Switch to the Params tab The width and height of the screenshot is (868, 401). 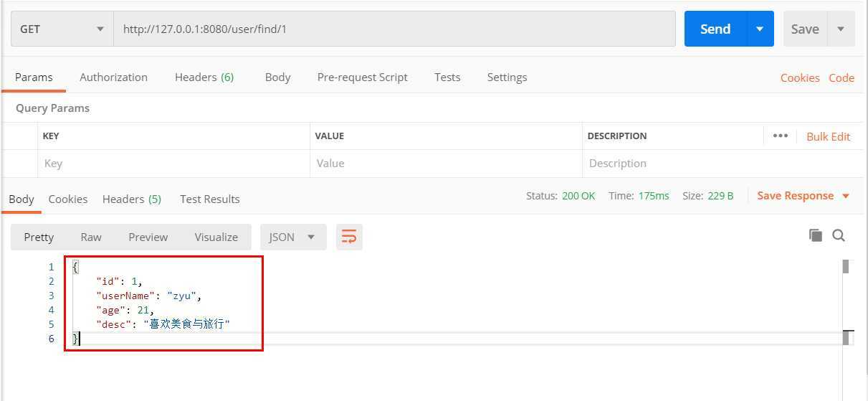pyautogui.click(x=34, y=77)
